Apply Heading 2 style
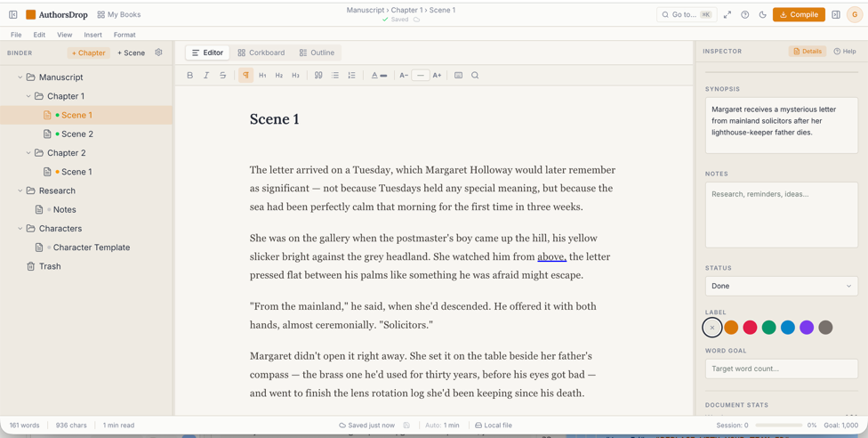The height and width of the screenshot is (438, 868). tap(279, 76)
